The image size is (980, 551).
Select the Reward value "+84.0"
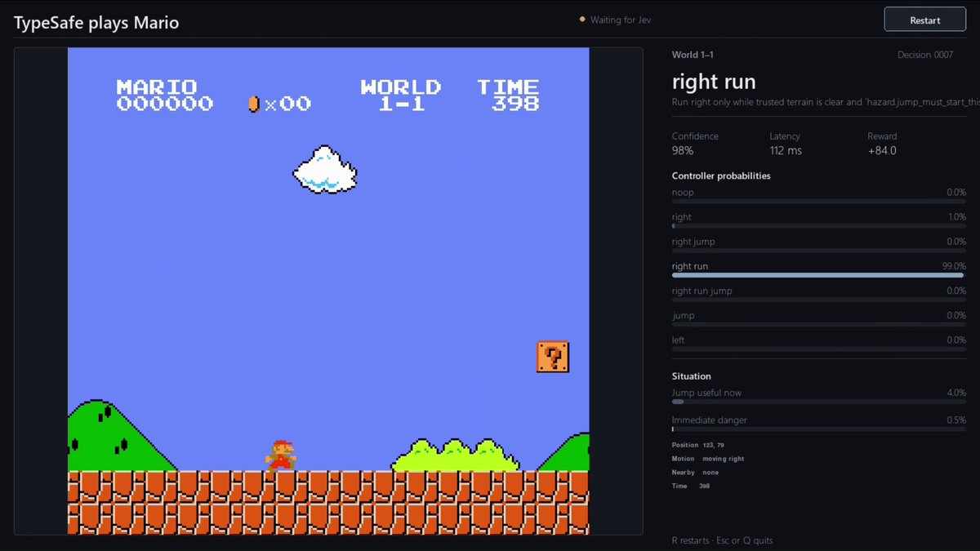coord(882,150)
